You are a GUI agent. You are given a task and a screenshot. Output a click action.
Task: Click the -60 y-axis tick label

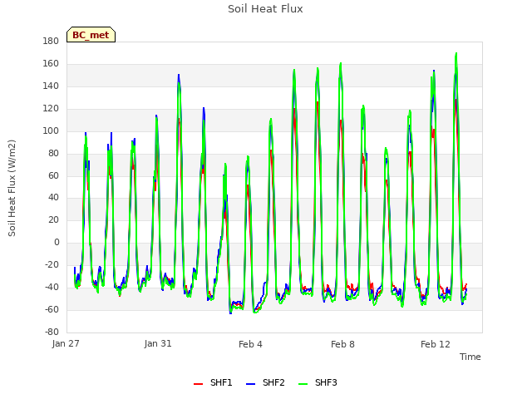coord(52,309)
